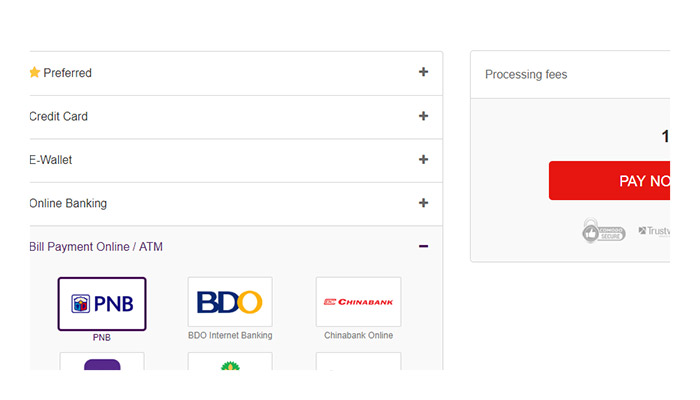Screen dimensions: 700x400
Task: Expand Online Banking with its plus sign
Action: (x=423, y=203)
